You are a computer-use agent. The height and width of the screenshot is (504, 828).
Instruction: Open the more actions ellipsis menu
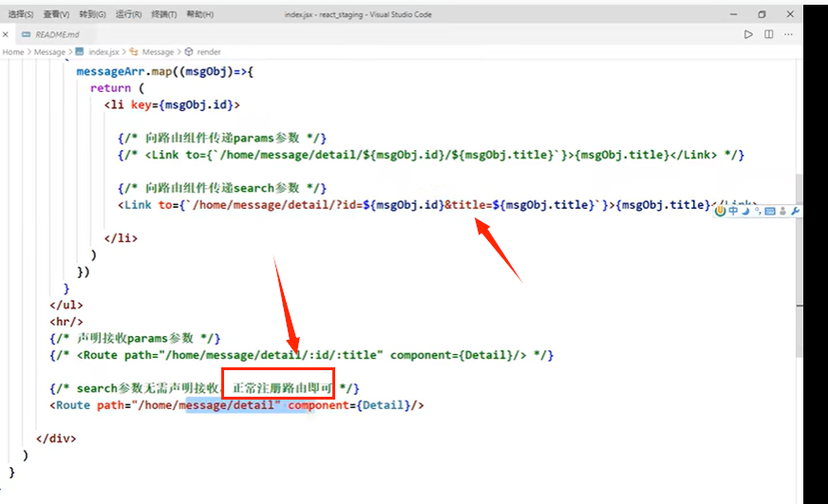click(x=788, y=34)
